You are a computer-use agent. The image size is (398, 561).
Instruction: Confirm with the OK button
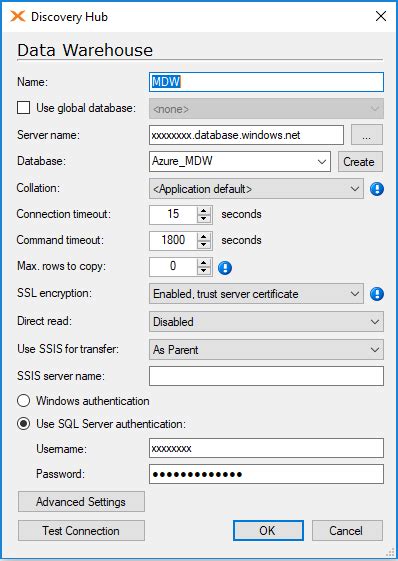click(268, 531)
